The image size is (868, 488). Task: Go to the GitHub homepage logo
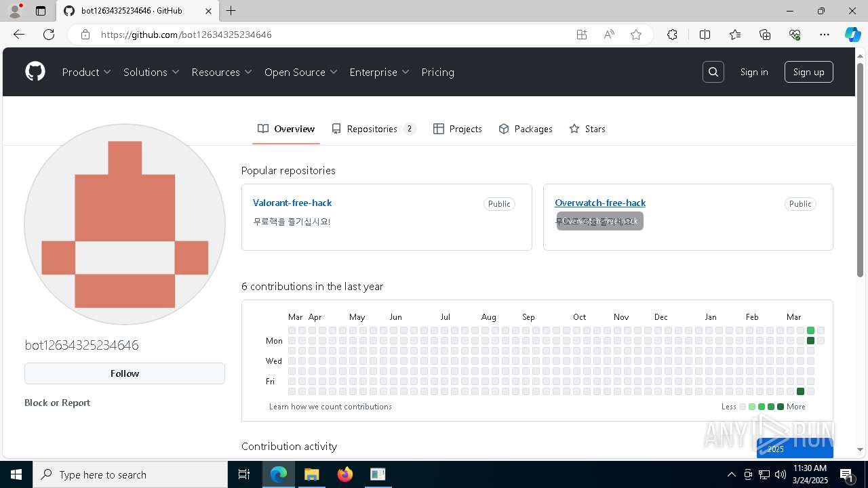35,72
